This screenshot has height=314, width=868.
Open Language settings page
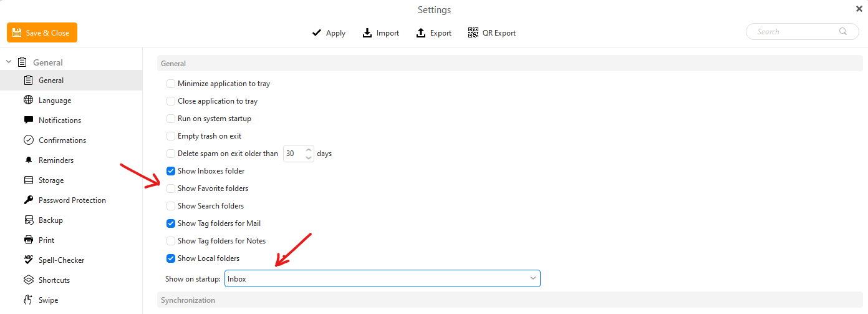click(x=71, y=100)
